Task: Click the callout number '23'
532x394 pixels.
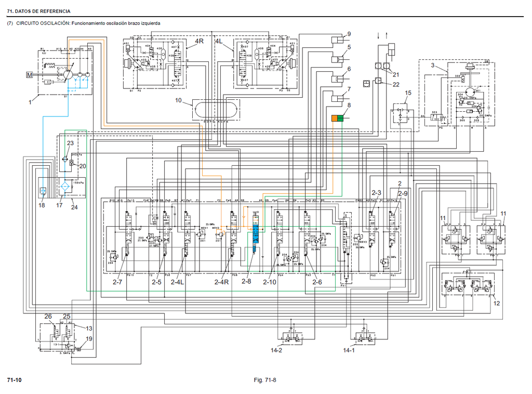Action: [70, 143]
